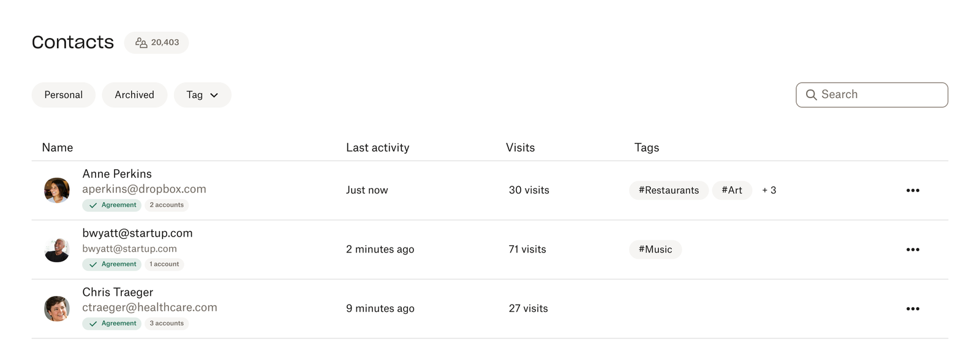Open more options for Chris Traeger
This screenshot has height=345, width=980.
tap(912, 309)
